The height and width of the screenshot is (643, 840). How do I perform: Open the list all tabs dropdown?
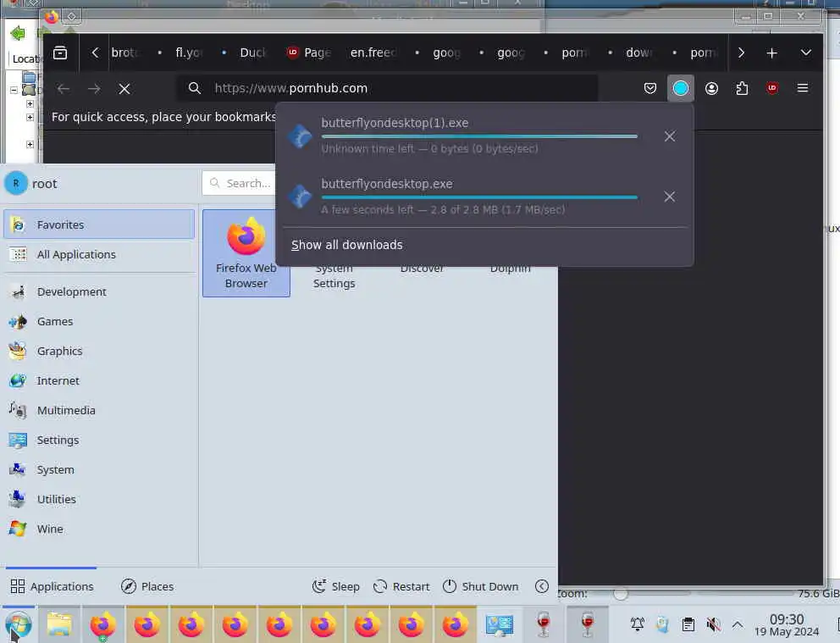(806, 53)
